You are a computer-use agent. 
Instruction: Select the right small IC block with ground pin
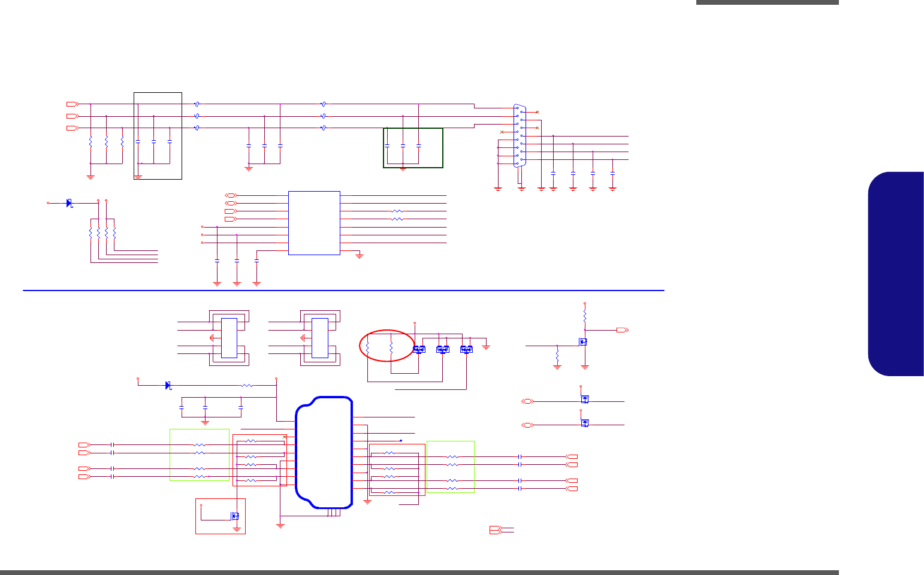320,338
